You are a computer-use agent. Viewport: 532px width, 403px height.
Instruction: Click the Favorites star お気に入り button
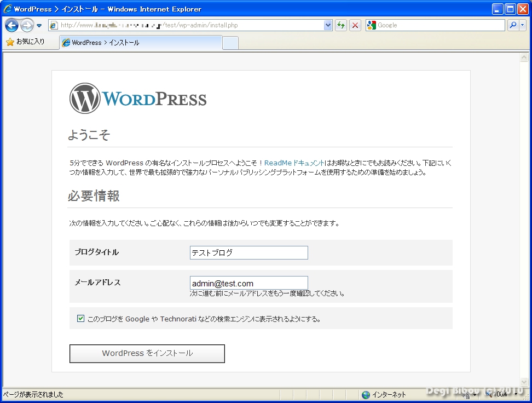pos(25,42)
